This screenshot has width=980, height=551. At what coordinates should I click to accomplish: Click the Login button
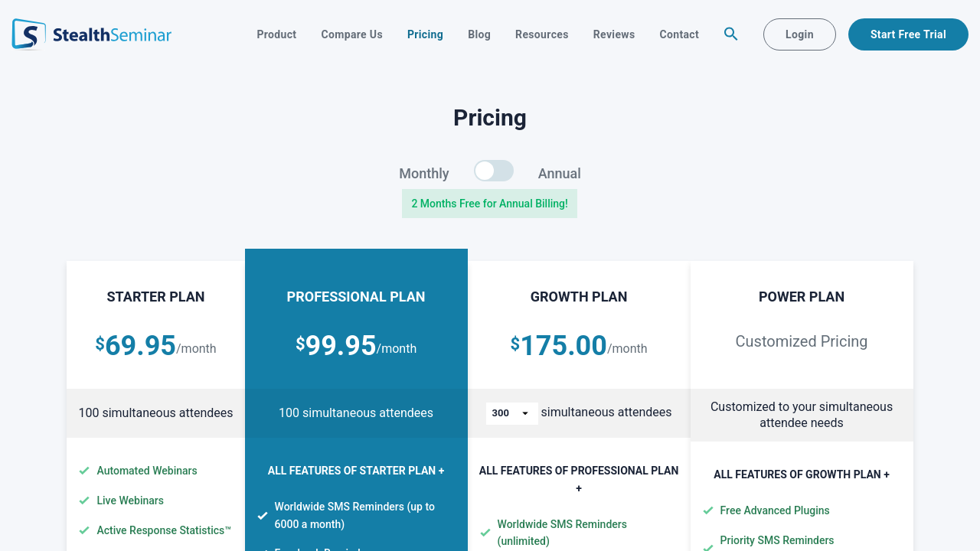coord(799,34)
